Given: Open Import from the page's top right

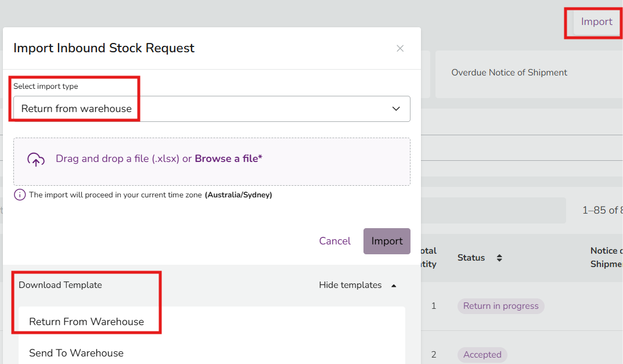Looking at the screenshot, I should 596,22.
